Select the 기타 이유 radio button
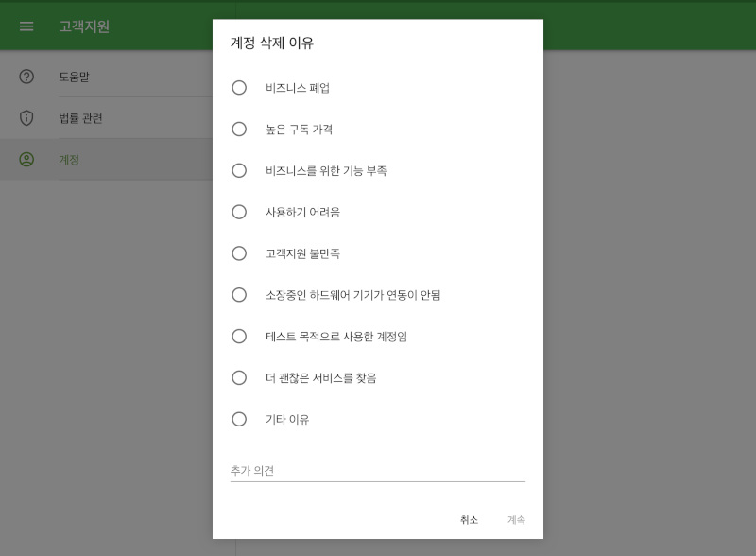 (239, 419)
